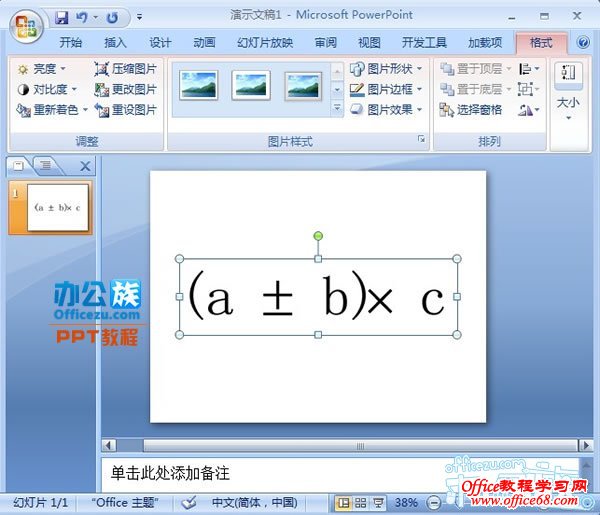Open the 动画 ribbon tab
Screen dimensions: 600x515
pyautogui.click(x=204, y=42)
